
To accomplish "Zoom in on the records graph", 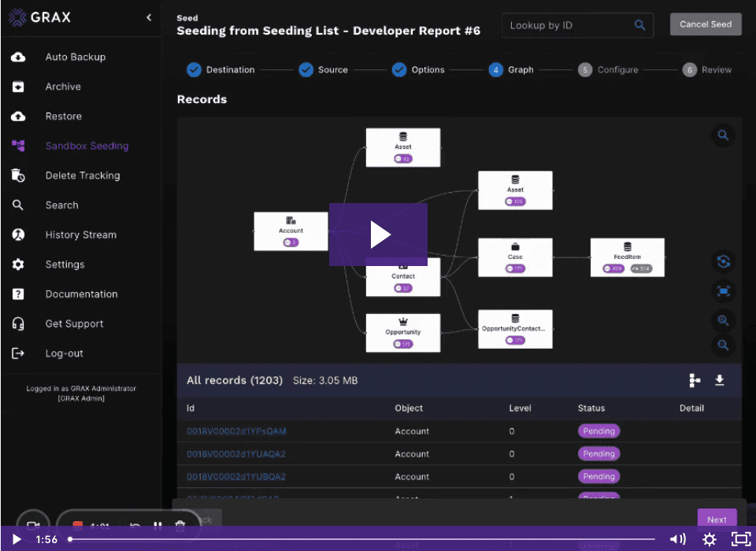I will tap(723, 320).
